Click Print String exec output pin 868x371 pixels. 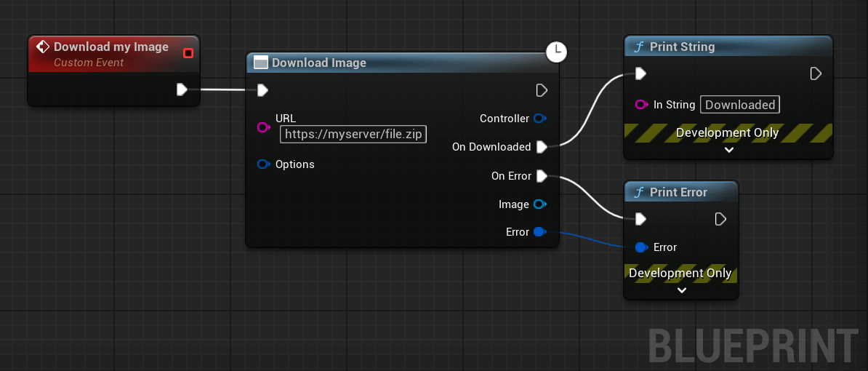[x=816, y=73]
